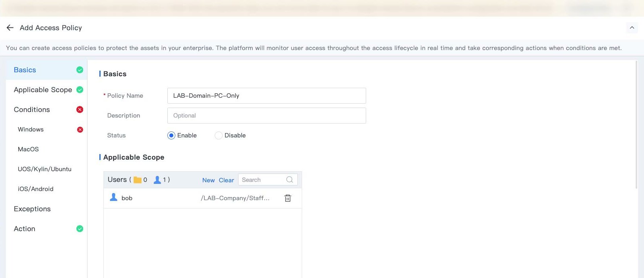The image size is (644, 278).
Task: Click the bob user name
Action: [127, 198]
